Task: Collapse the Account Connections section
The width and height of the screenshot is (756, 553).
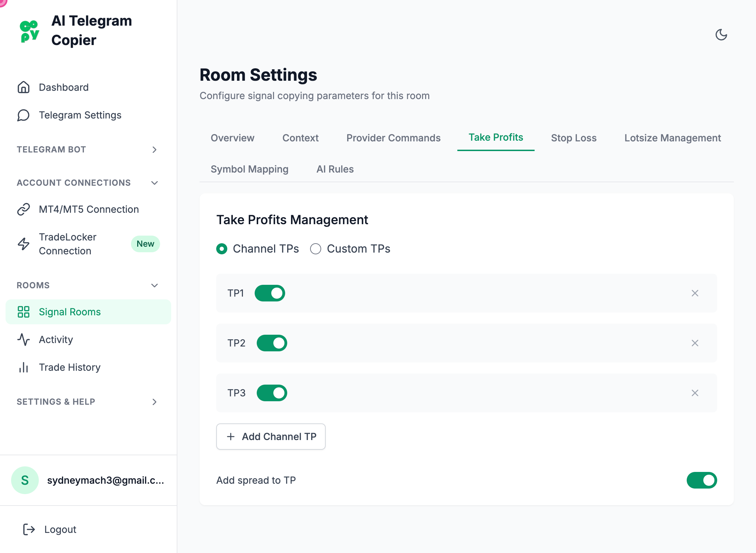Action: 155,183
